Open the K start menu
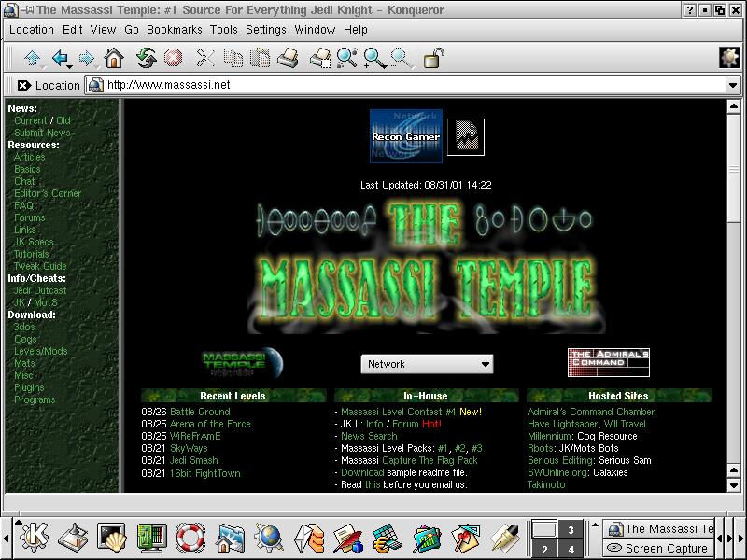The image size is (747, 560). pyautogui.click(x=34, y=538)
